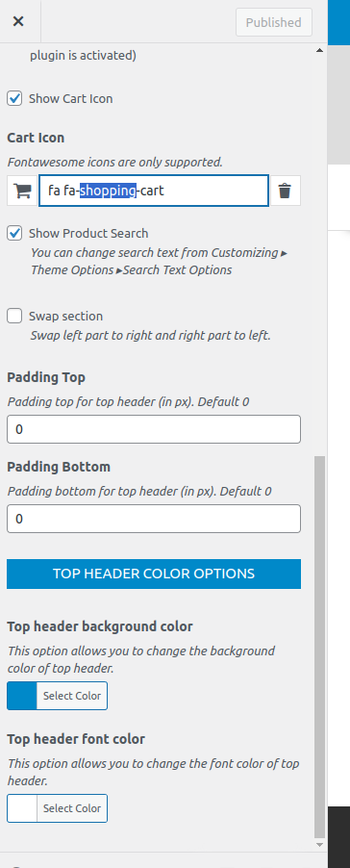Enable the Swap section checkbox
The width and height of the screenshot is (350, 868).
pyautogui.click(x=14, y=316)
